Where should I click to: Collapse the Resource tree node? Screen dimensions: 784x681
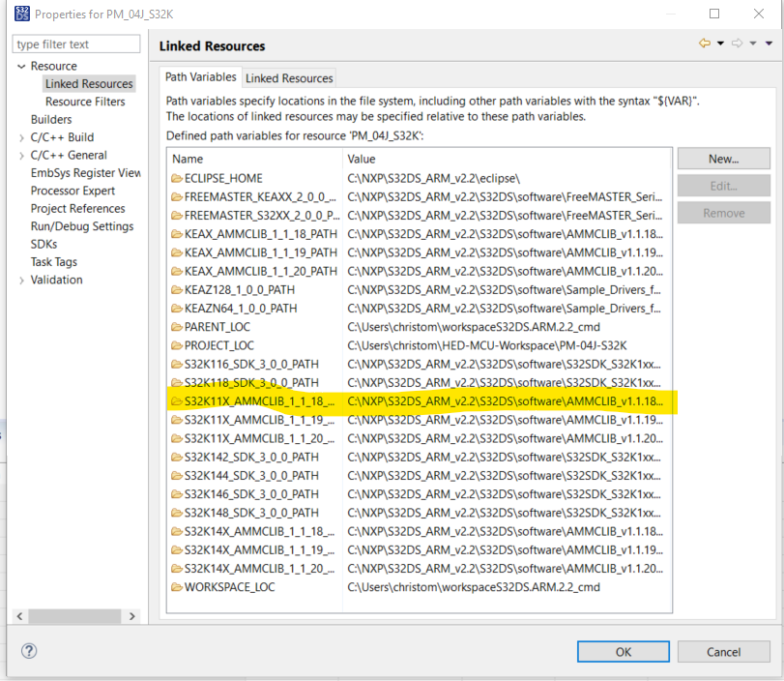tap(21, 66)
